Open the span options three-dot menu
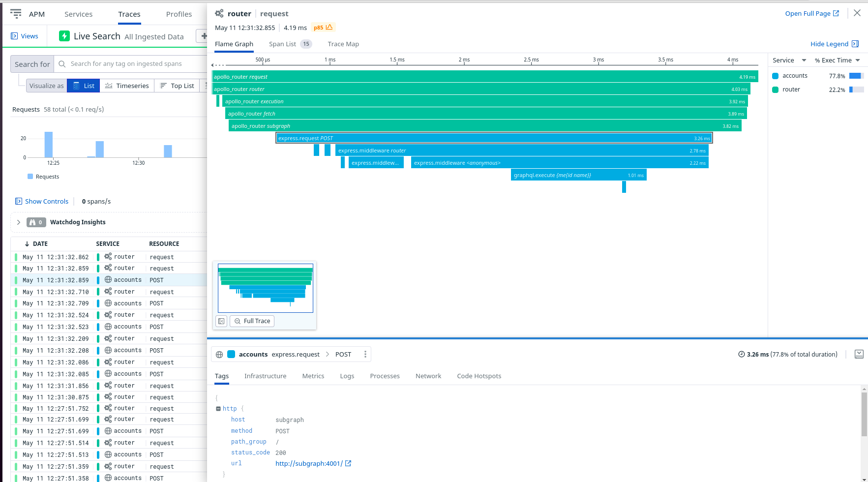The image size is (868, 482). pos(365,354)
